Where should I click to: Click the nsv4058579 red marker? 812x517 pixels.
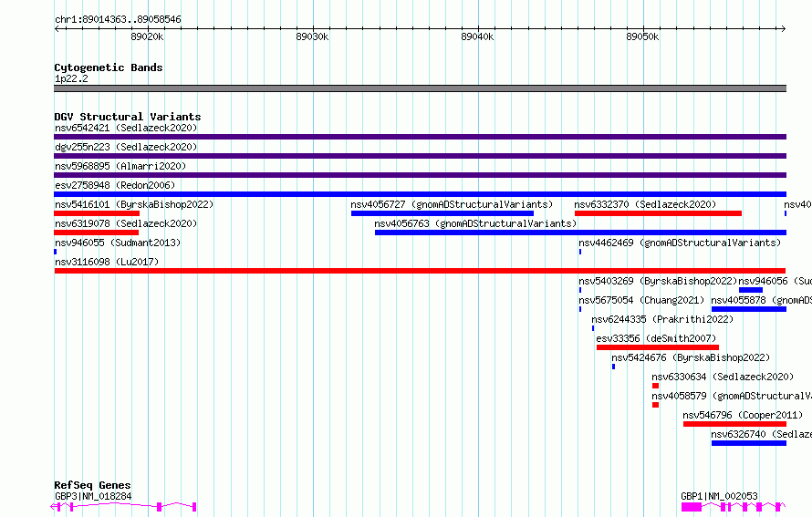[656, 405]
